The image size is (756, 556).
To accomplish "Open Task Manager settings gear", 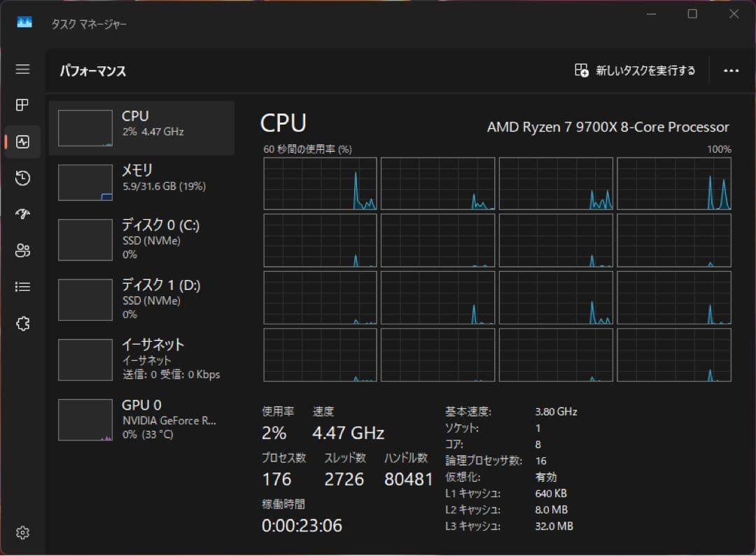I will 22,533.
